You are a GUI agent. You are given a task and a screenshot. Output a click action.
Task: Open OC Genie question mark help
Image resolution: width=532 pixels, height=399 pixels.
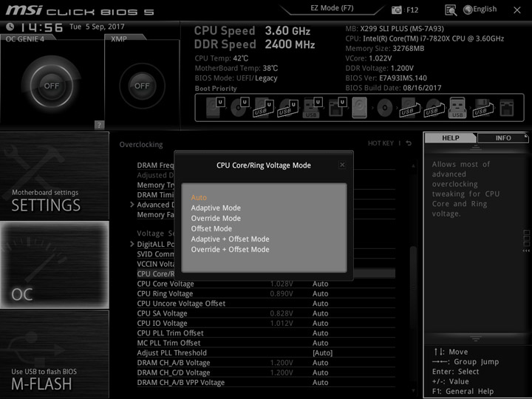tap(99, 125)
